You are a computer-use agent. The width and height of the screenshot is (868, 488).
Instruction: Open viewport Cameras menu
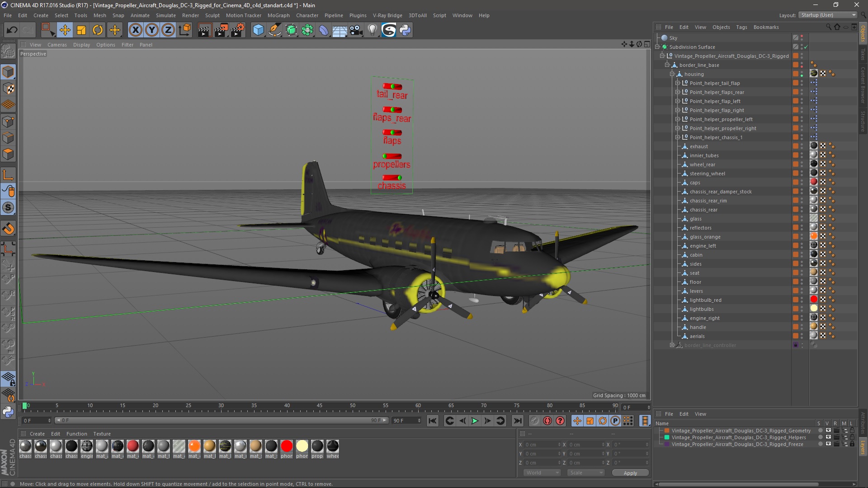pos(57,45)
